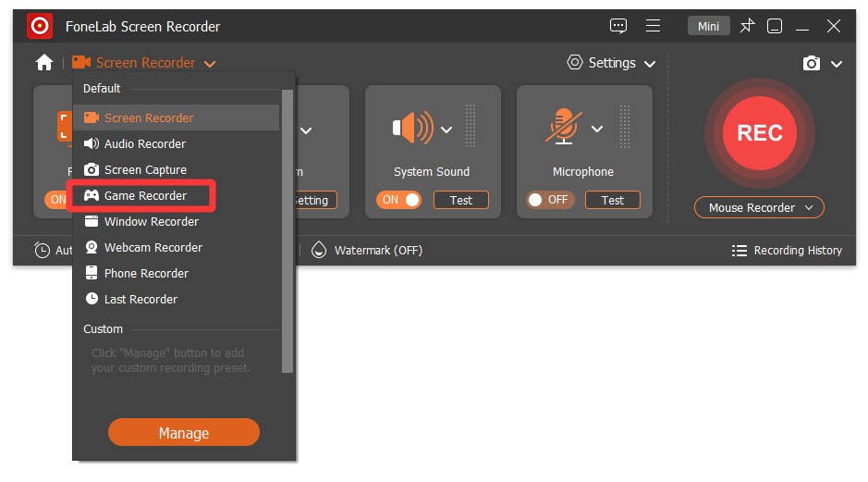
Task: Click the Phone Recorder icon in list
Action: point(92,273)
